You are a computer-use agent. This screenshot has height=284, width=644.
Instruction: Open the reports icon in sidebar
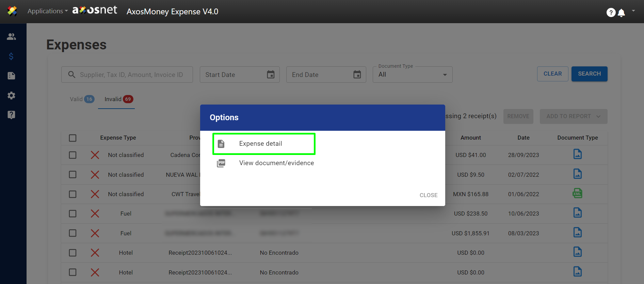pos(11,76)
